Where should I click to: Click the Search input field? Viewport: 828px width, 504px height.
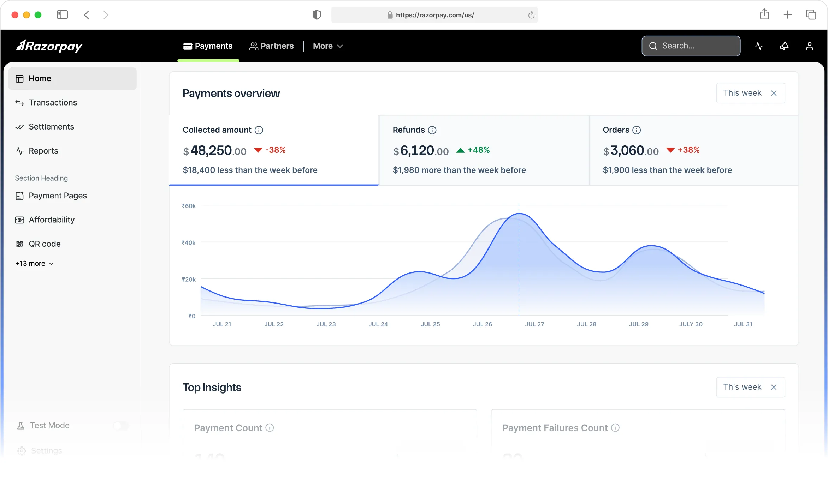pyautogui.click(x=691, y=46)
